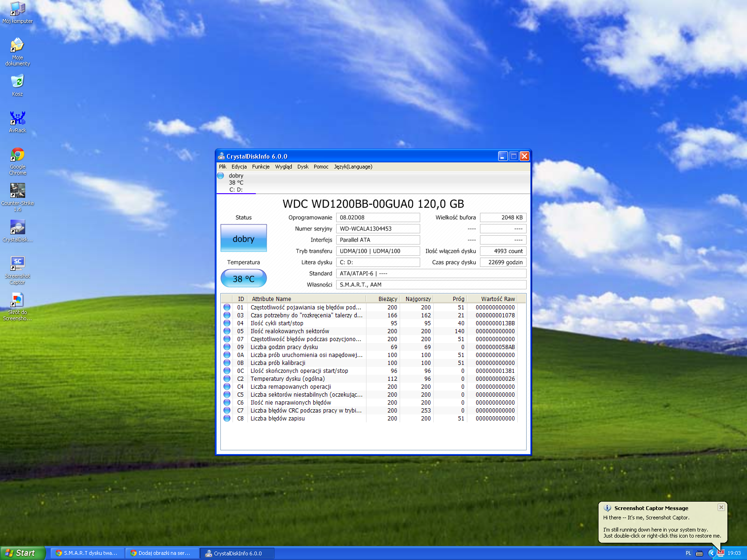Click the Litera dysku field
The height and width of the screenshot is (560, 747).
pos(378,262)
